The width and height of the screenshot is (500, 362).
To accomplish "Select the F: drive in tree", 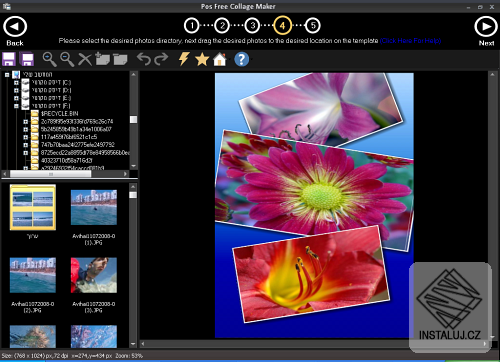I will (x=51, y=106).
